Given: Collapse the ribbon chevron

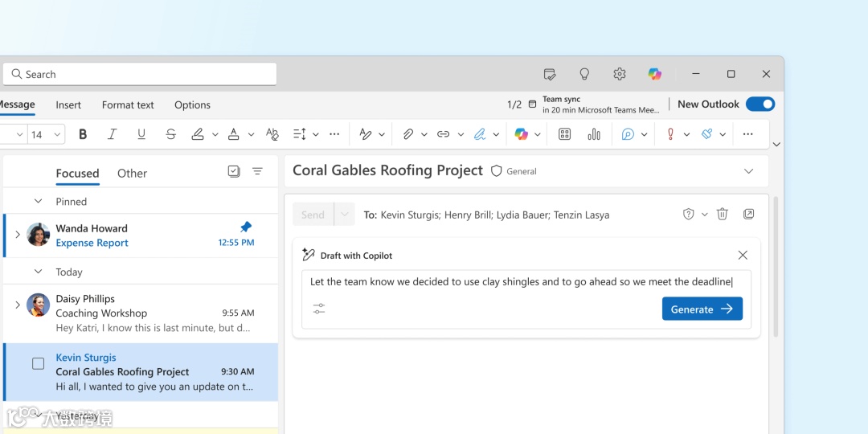Looking at the screenshot, I should click(x=776, y=145).
